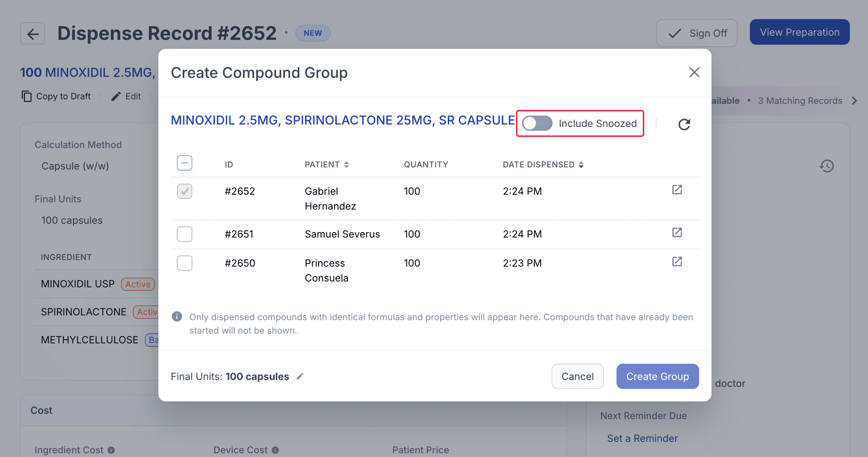Viewport: 868px width, 457px height.
Task: Toggle Include Snoozed switch
Action: point(537,123)
